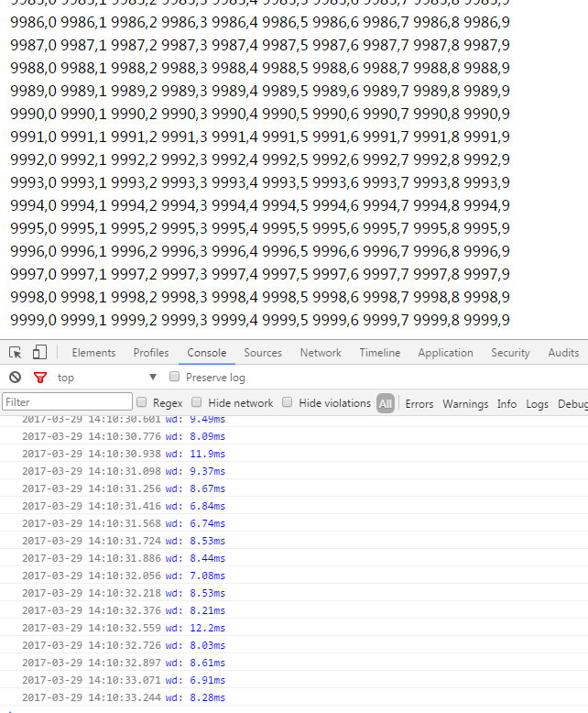Enable the Preserve log checkbox
This screenshot has width=588, height=713.
pos(175,377)
